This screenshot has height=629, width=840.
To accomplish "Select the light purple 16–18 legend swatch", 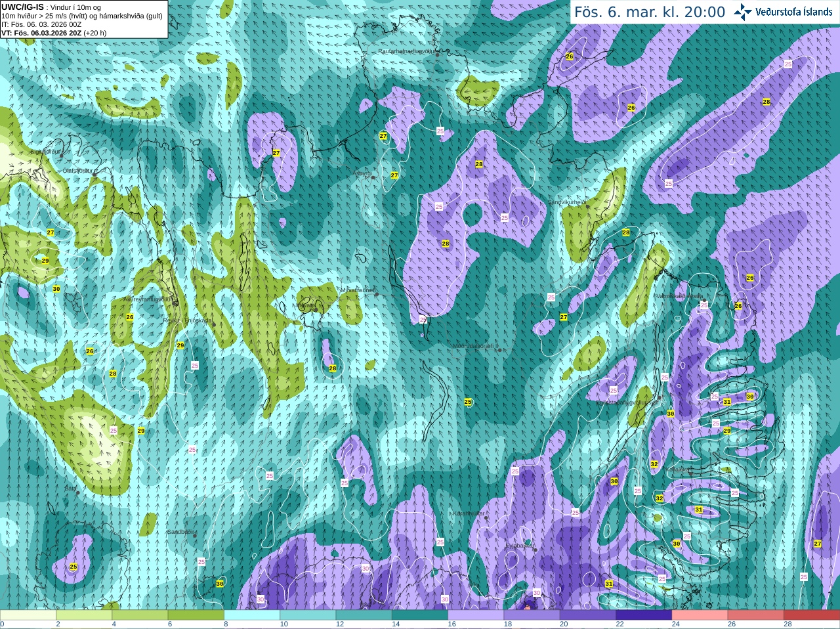I will (476, 615).
